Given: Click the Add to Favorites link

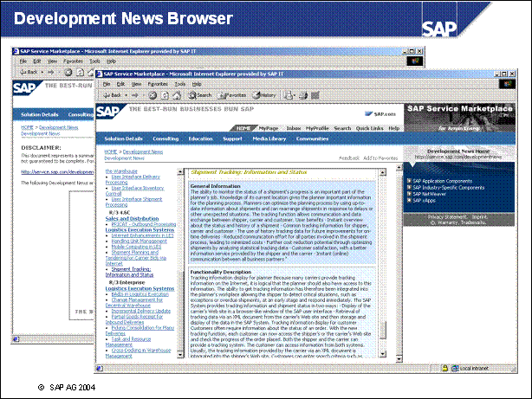Looking at the screenshot, I should [379, 158].
